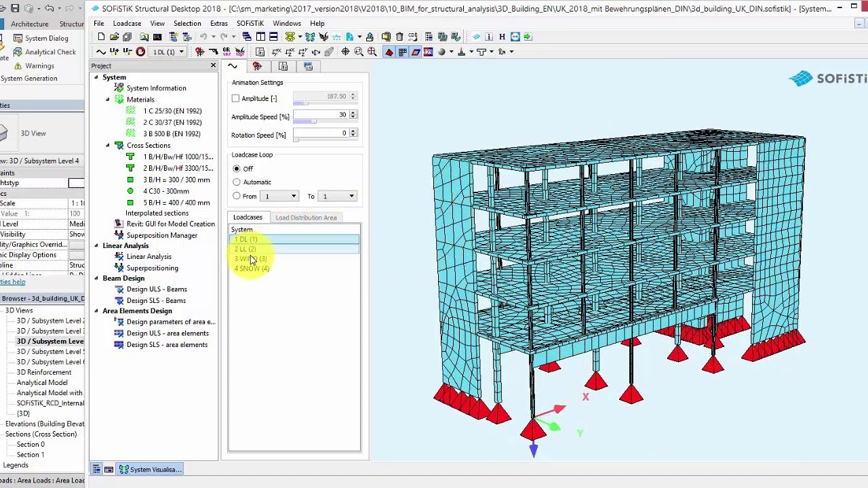
Task: Close the Project panel
Action: [x=213, y=66]
